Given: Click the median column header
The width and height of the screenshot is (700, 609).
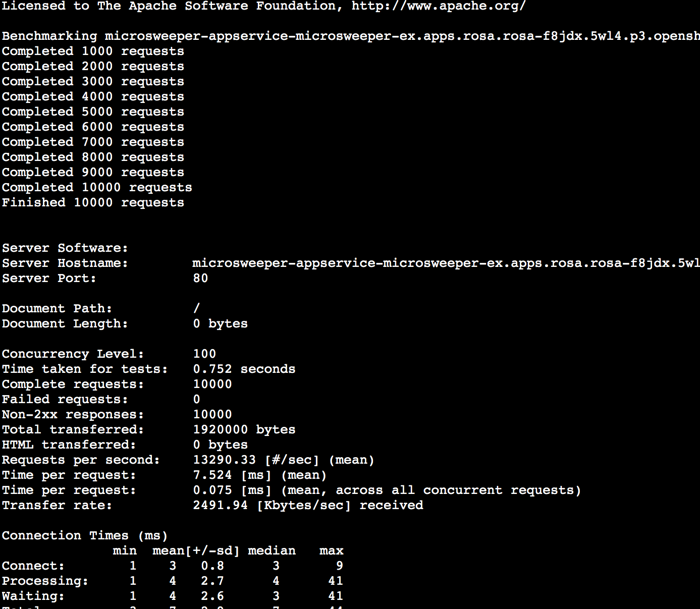Looking at the screenshot, I should tap(272, 550).
